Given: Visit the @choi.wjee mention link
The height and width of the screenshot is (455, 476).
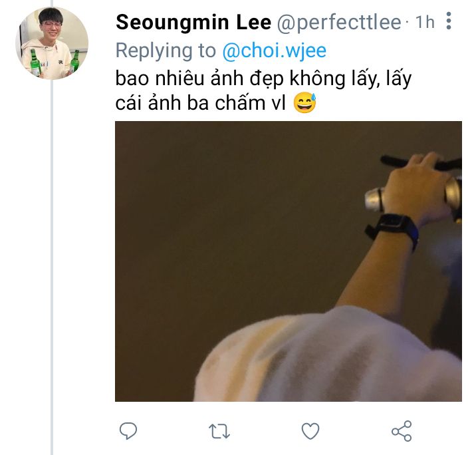Looking at the screenshot, I should (274, 51).
